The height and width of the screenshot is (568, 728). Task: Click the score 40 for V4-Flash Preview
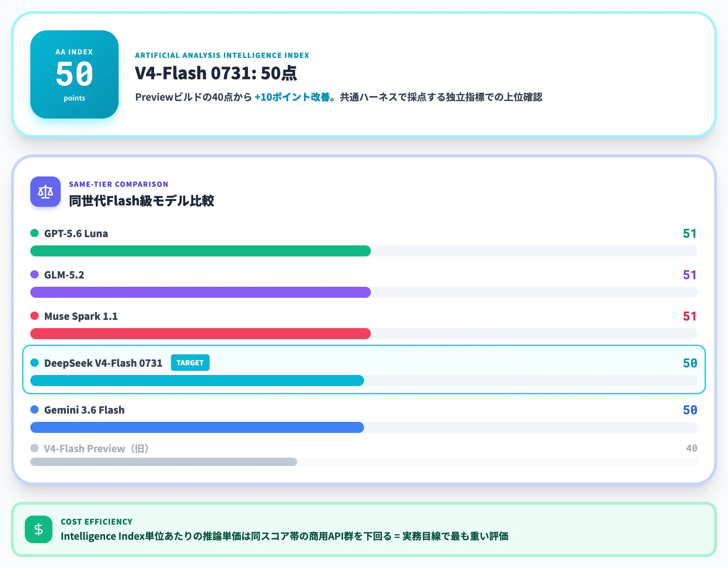(691, 448)
